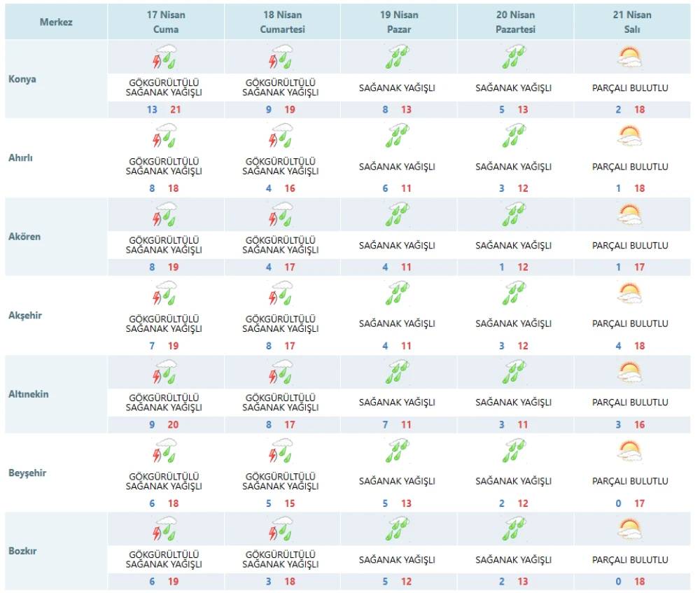The image size is (700, 593).
Task: Click Bozkır's partly cloudy icon for 21 Nisan
Action: [630, 529]
